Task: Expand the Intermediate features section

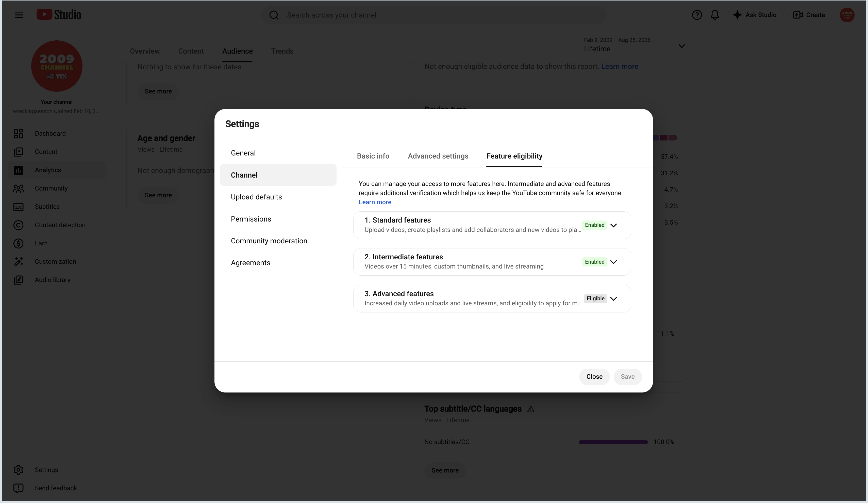Action: pos(613,262)
